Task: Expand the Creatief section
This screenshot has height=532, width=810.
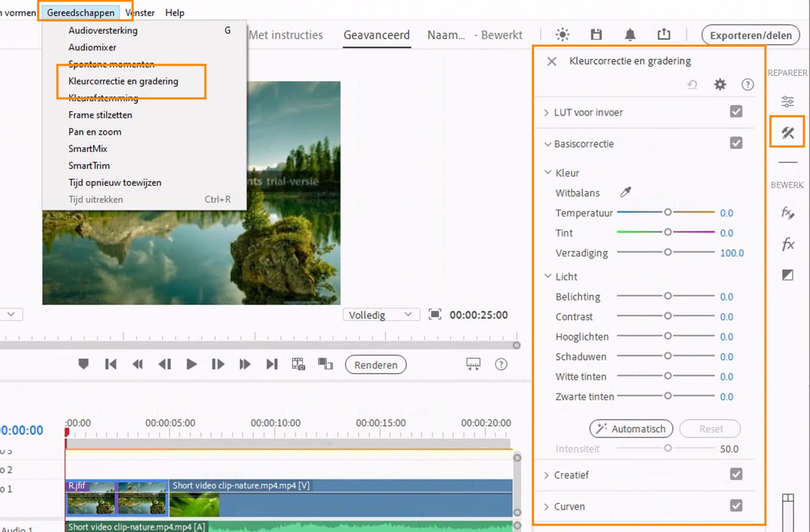Action: coord(546,475)
